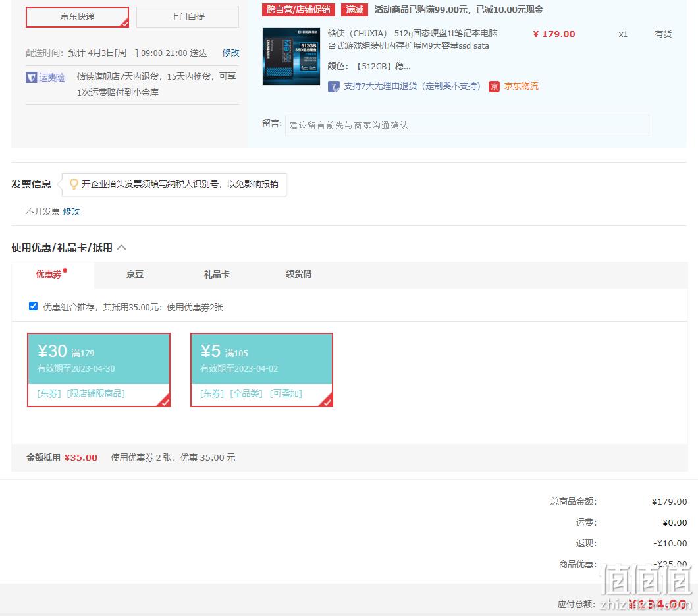Click the 满减 promotion tag
This screenshot has width=698, height=616.
point(354,9)
